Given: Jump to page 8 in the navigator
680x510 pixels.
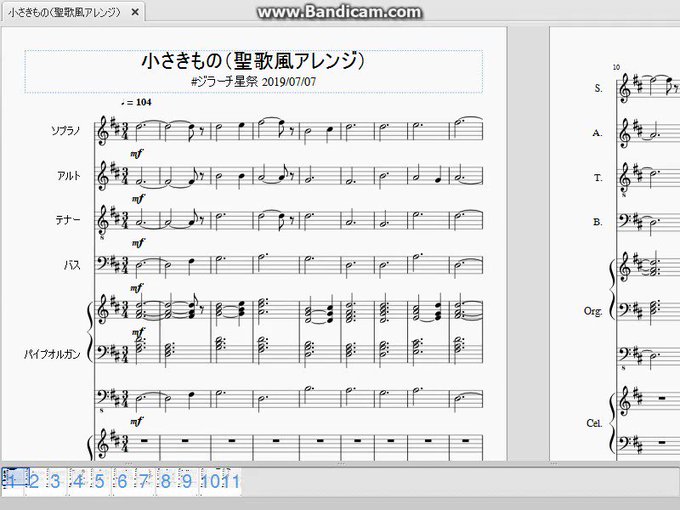Looking at the screenshot, I should (166, 481).
